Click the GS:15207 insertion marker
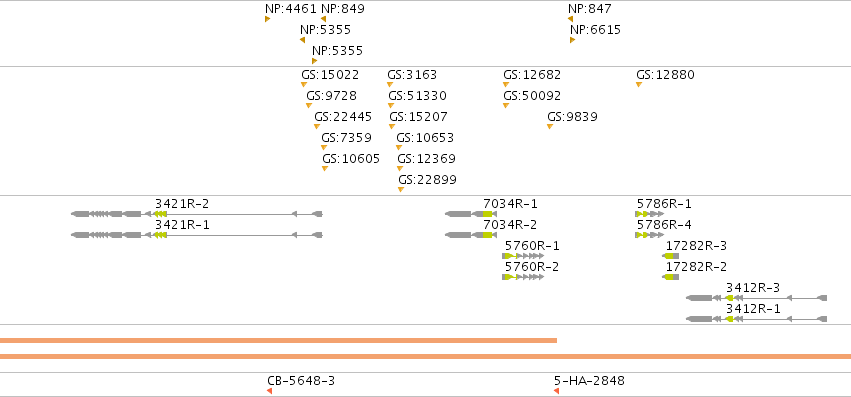This screenshot has height=397, width=851. click(x=392, y=127)
